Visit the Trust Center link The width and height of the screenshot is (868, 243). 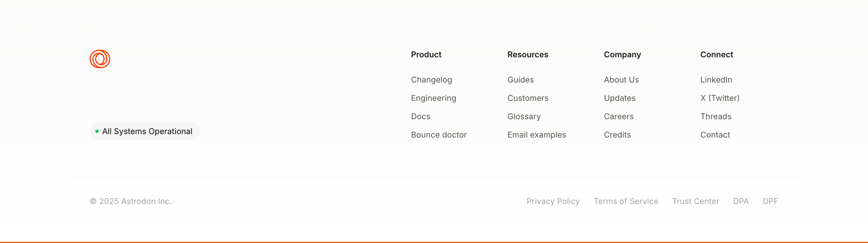coord(695,201)
